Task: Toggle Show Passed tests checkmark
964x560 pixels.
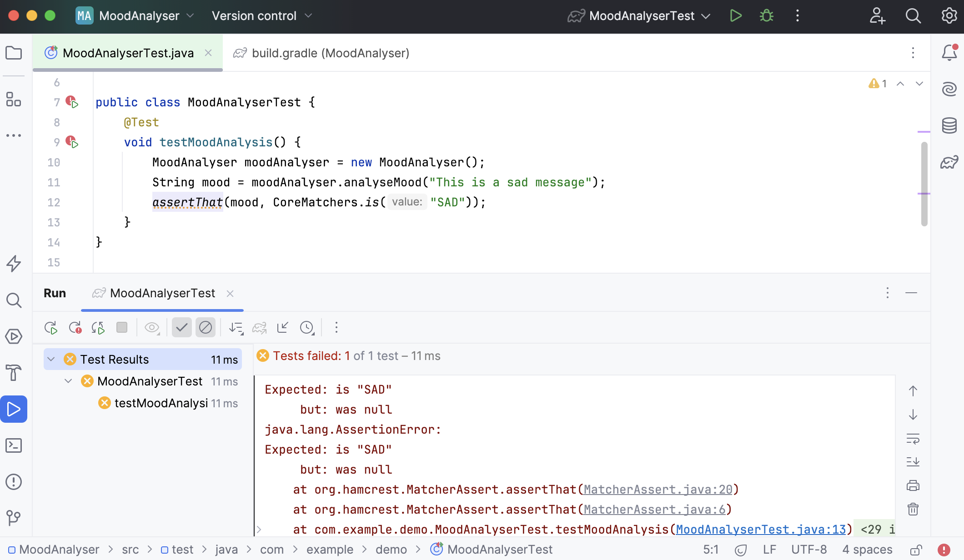Action: click(x=182, y=328)
